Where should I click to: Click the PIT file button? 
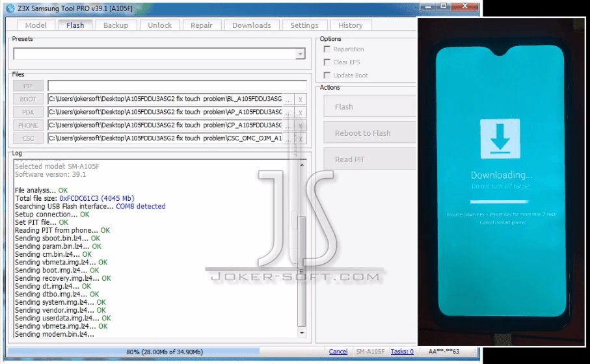(28, 86)
